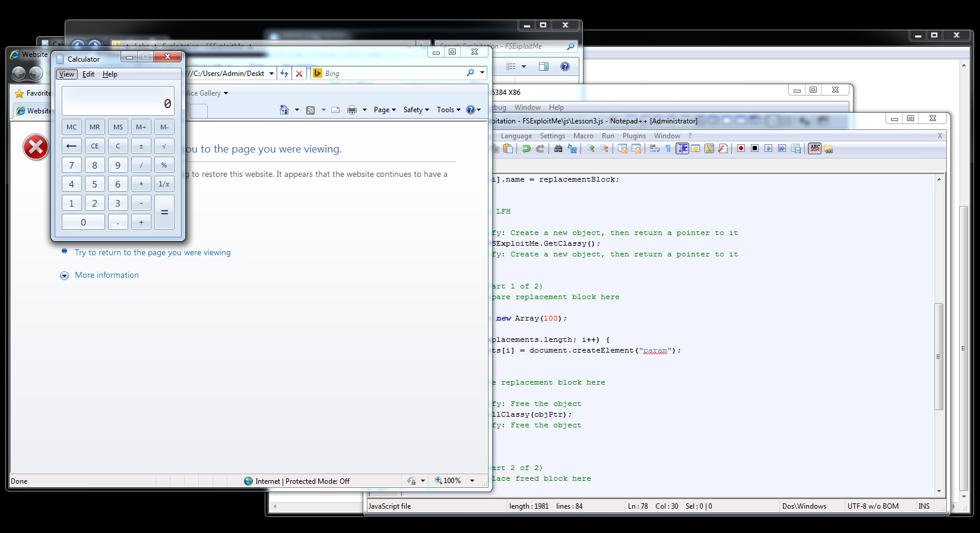Open Notepad++ Macro menu
Viewport: 980px width, 533px height.
[583, 136]
